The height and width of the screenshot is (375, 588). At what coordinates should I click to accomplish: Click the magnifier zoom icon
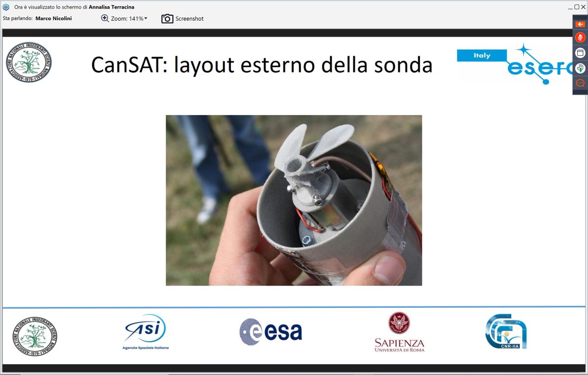coord(105,18)
